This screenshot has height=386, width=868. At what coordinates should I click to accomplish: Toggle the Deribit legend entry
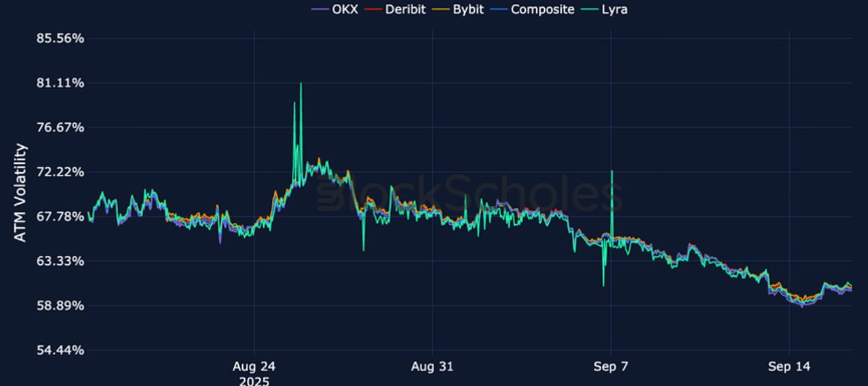[395, 10]
